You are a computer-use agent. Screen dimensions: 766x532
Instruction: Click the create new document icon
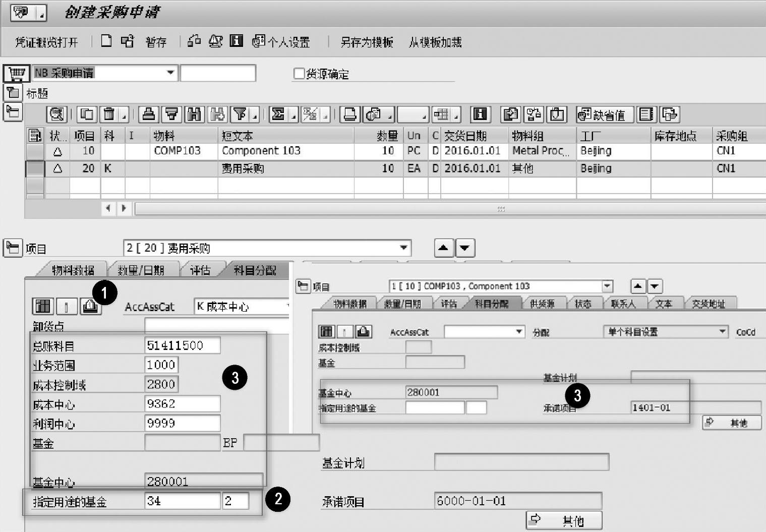click(106, 41)
